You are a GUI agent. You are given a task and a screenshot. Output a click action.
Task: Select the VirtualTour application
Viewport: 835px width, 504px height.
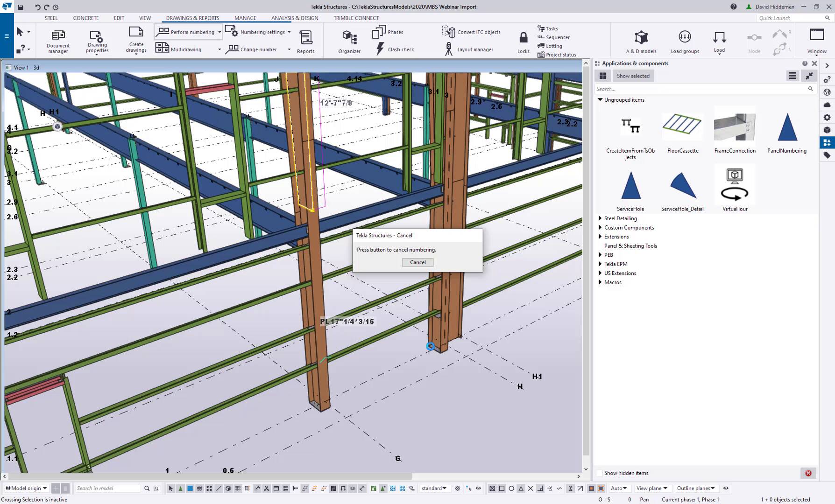pyautogui.click(x=735, y=189)
